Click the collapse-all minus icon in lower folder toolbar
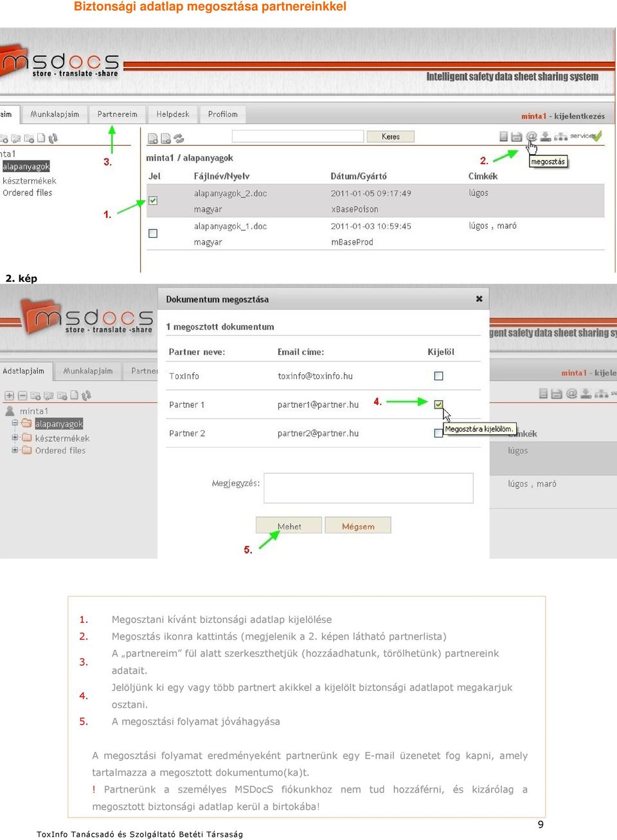617x840 pixels. click(22, 396)
